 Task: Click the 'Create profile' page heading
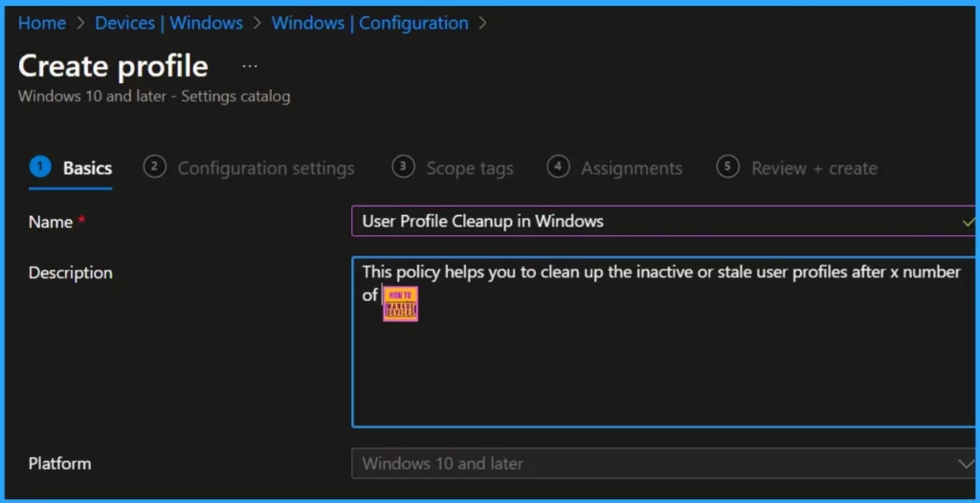click(113, 66)
